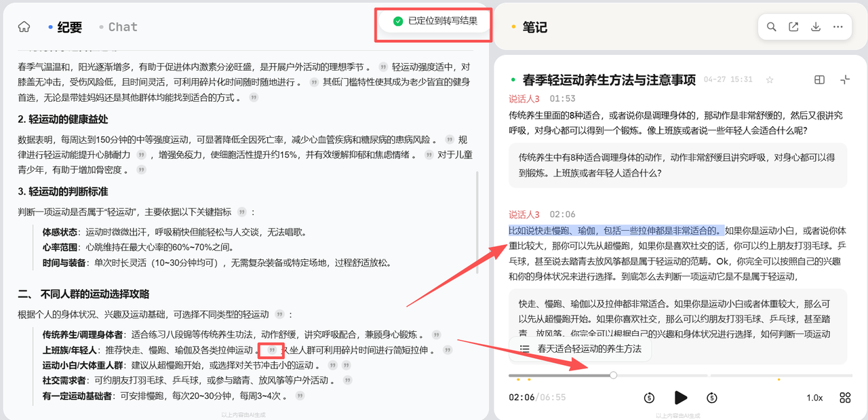Switch to the 纪要 tab

pos(69,27)
